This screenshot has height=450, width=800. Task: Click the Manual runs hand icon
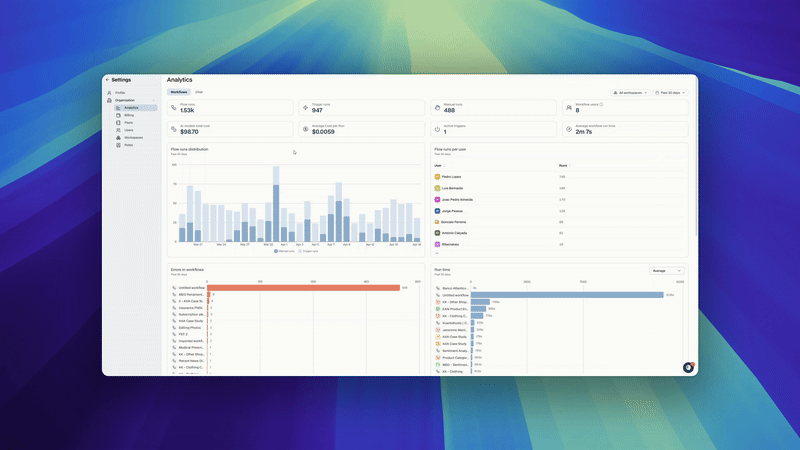pyautogui.click(x=437, y=108)
